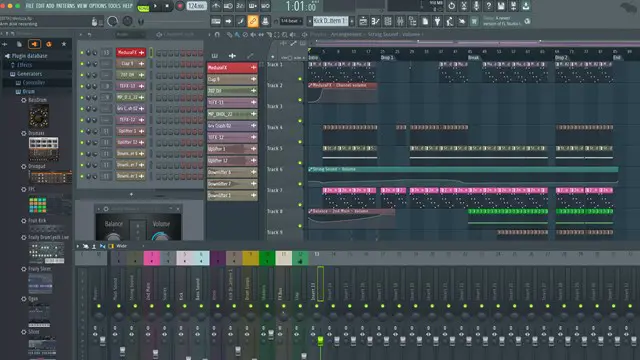Toggle the wait-for-input recording icon
The image size is (640, 360).
[x=228, y=6]
